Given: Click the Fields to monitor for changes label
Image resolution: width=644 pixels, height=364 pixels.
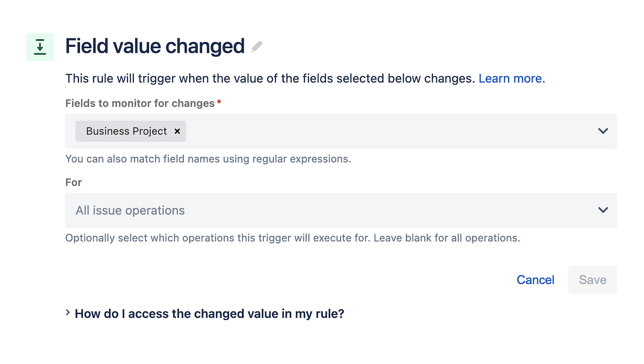Looking at the screenshot, I should (x=140, y=103).
